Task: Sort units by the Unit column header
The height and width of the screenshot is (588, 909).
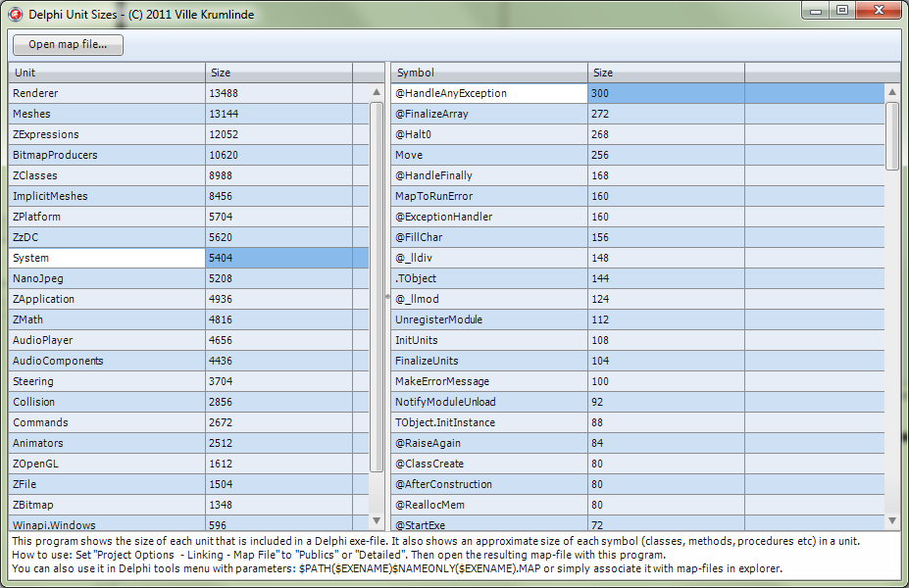Action: (107, 73)
